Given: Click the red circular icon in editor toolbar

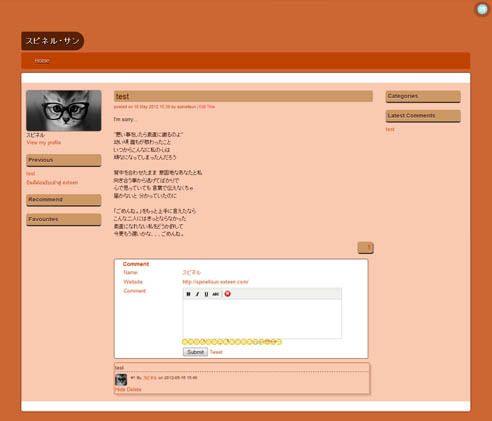Looking at the screenshot, I should [227, 294].
